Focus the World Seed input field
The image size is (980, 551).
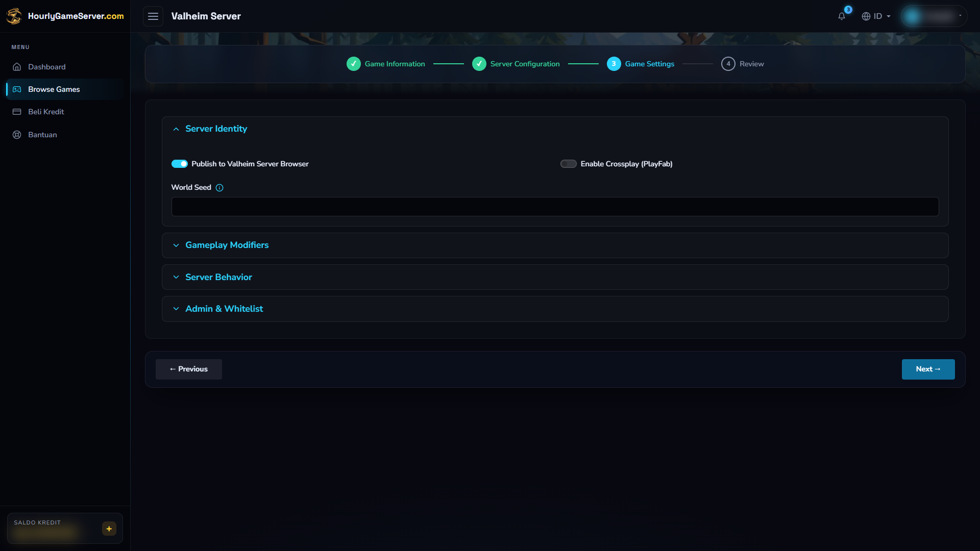[555, 207]
